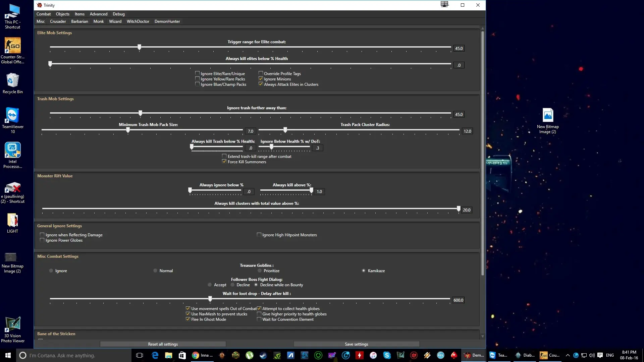The height and width of the screenshot is (362, 644).
Task: Open the Counter-Strike Global Offensive desktop icon
Action: tap(13, 50)
